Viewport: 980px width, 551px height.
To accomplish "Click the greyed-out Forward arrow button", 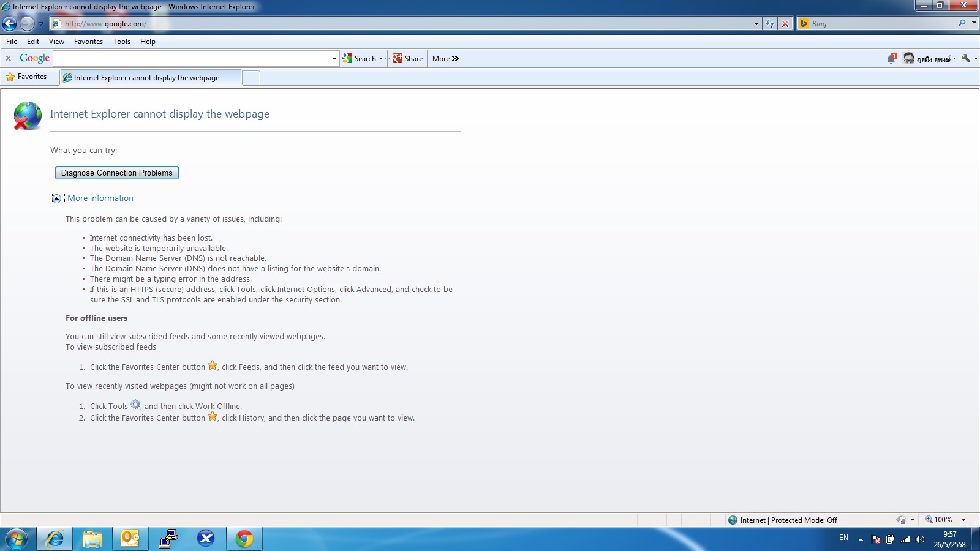I will click(x=27, y=24).
